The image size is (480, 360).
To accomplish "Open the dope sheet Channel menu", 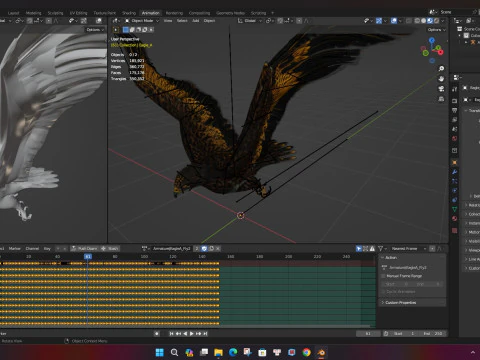I will click(32, 249).
